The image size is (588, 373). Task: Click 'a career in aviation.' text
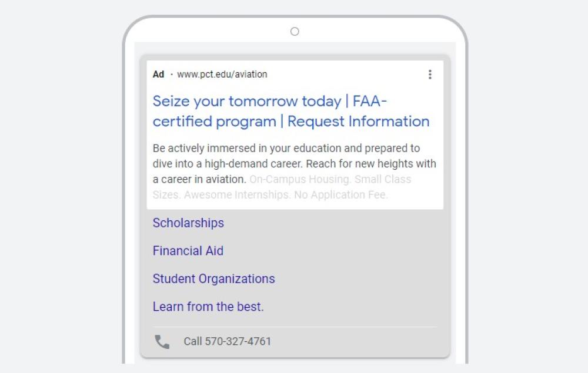(199, 179)
